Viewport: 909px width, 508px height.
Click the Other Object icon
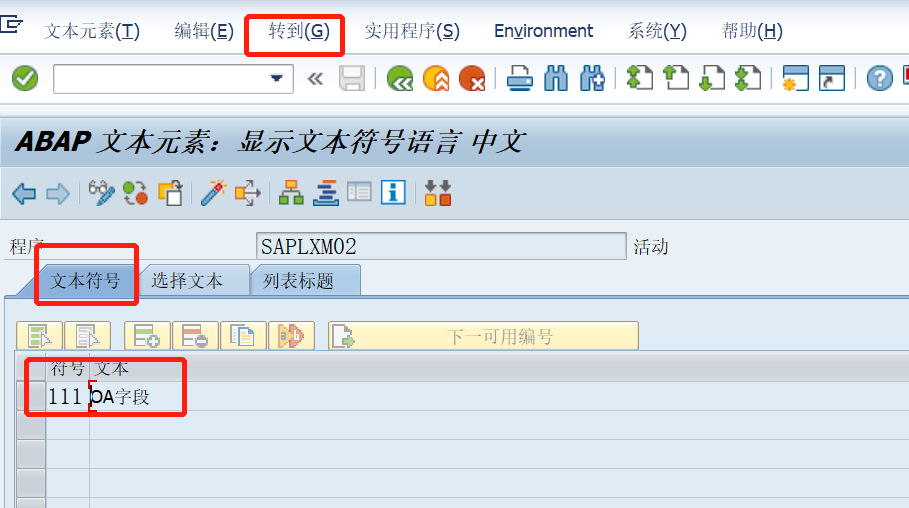[x=170, y=193]
